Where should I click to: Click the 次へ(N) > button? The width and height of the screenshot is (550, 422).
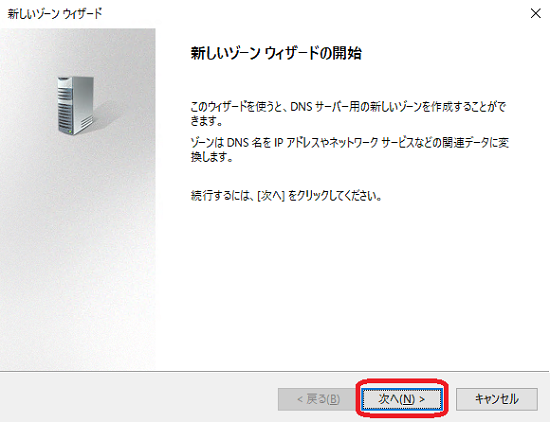click(x=402, y=399)
